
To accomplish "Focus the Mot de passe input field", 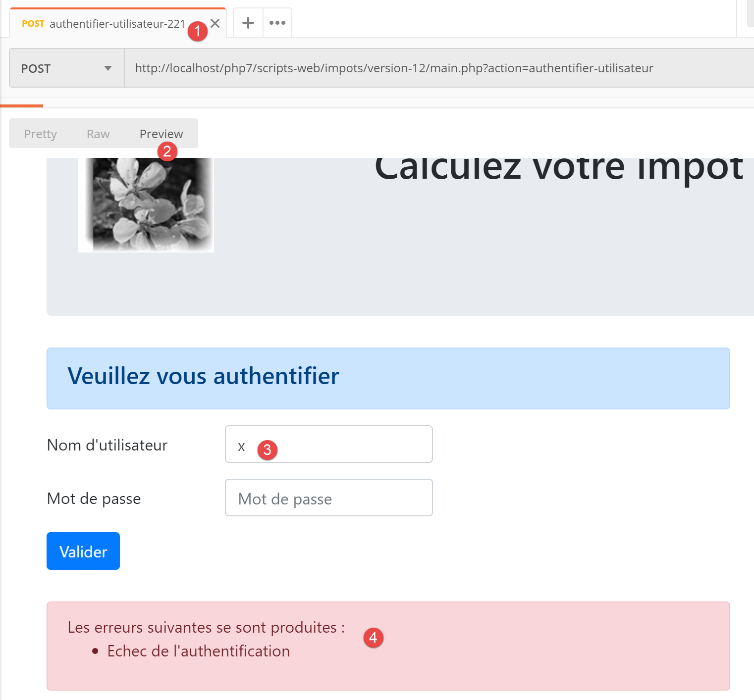I will tap(329, 498).
